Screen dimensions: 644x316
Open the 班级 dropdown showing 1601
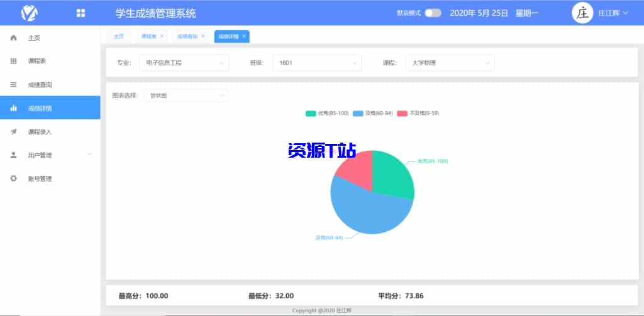pyautogui.click(x=317, y=63)
